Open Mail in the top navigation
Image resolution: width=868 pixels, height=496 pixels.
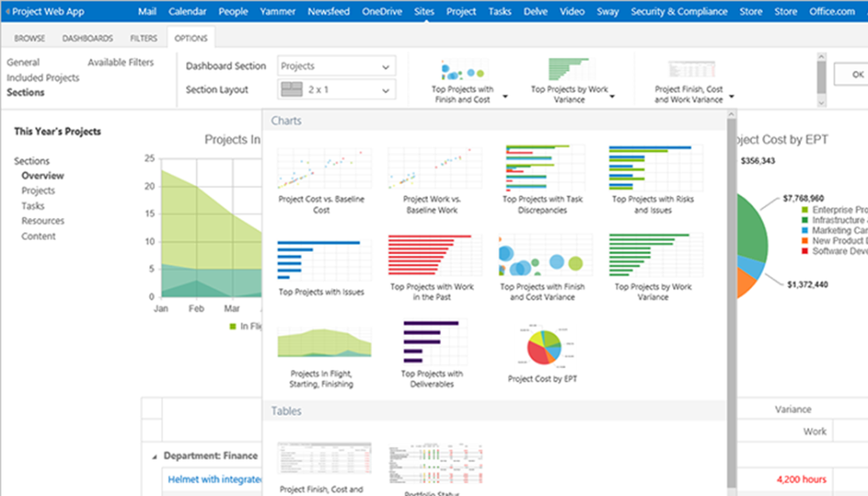(x=147, y=11)
